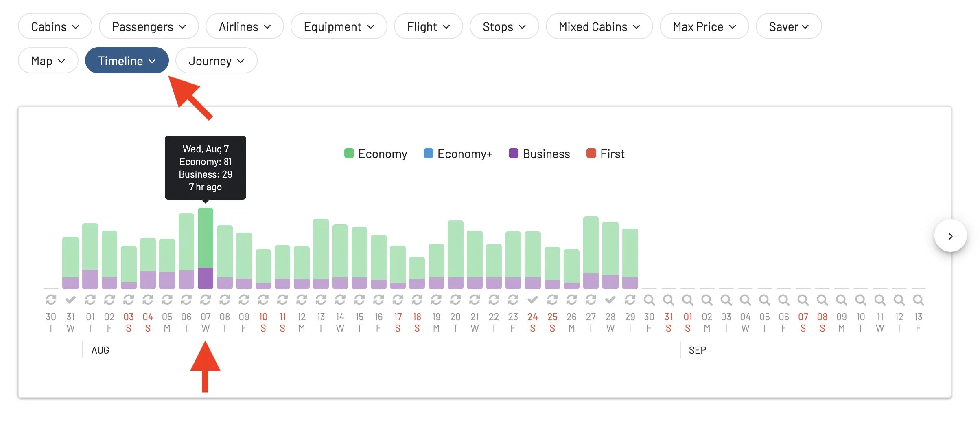The image size is (980, 422).
Task: Select the highlighted Aug 07 bar
Action: 206,248
